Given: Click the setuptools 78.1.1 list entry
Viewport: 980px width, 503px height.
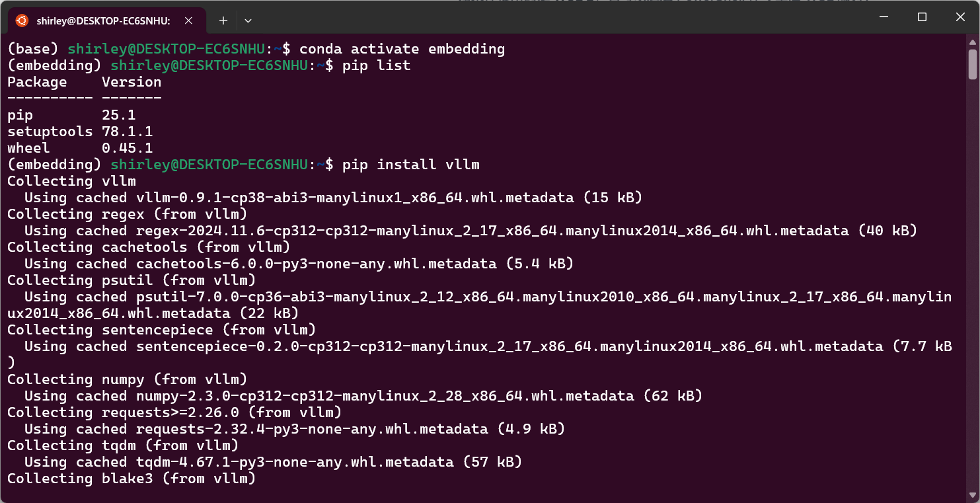Looking at the screenshot, I should [79, 131].
